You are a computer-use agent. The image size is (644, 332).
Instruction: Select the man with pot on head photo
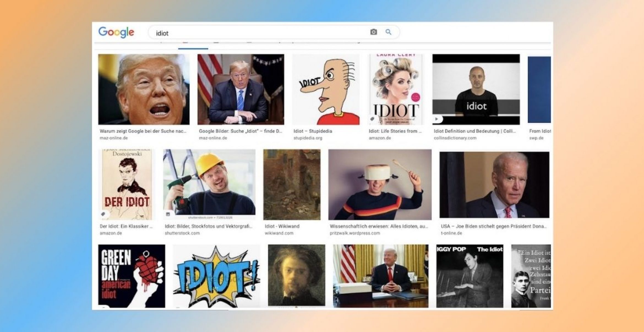[x=380, y=184]
